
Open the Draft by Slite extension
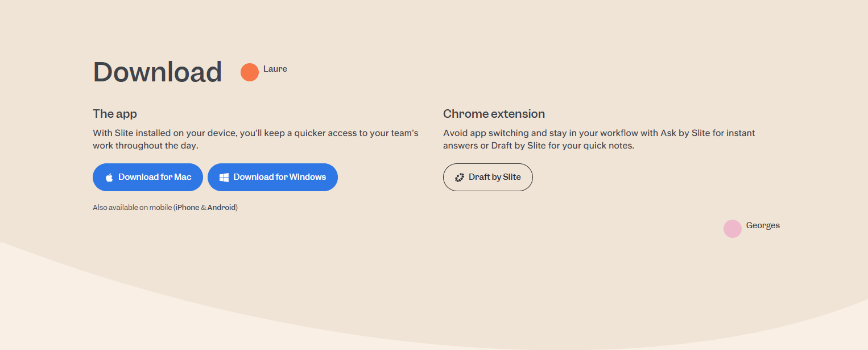click(x=488, y=178)
